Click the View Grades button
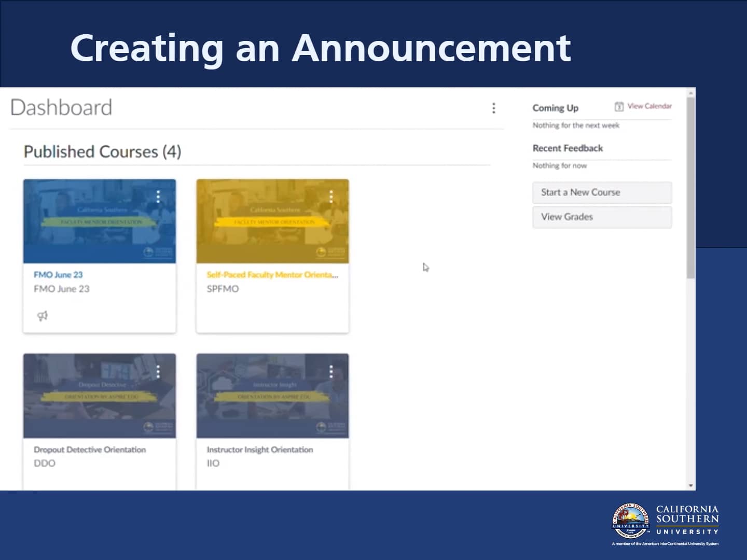This screenshot has width=747, height=560. pyautogui.click(x=602, y=217)
